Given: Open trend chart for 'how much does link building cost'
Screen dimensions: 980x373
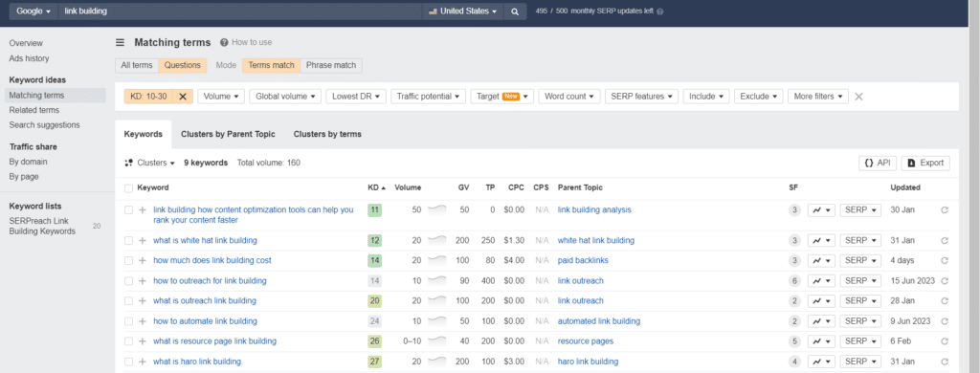Looking at the screenshot, I should coord(821,260).
